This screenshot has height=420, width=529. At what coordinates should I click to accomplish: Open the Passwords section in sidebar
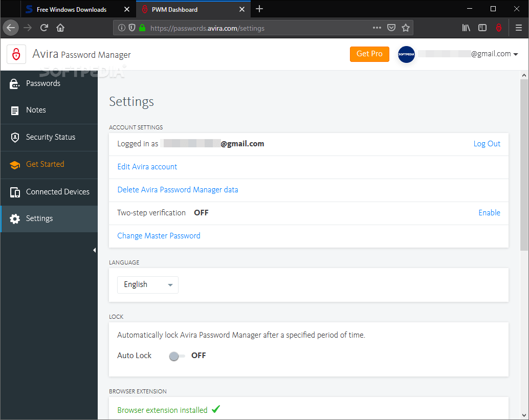point(43,83)
